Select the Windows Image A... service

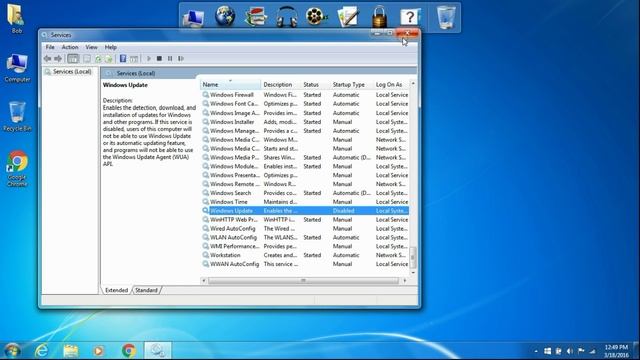(305, 113)
